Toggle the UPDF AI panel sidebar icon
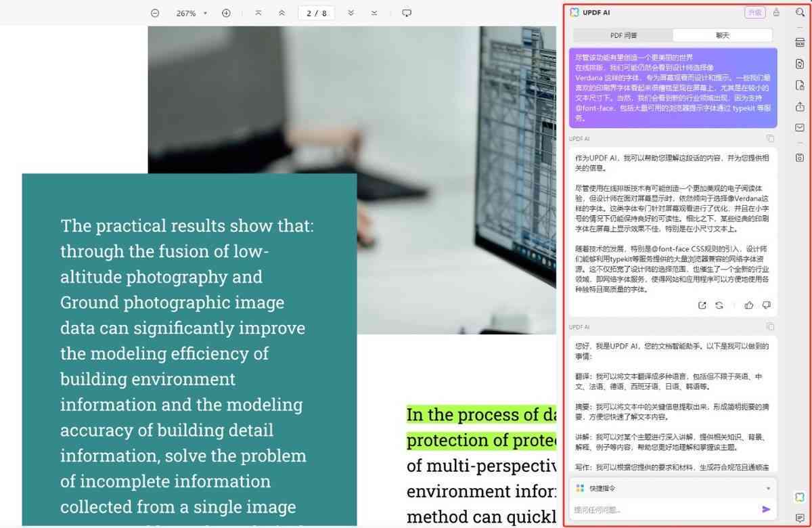The image size is (812, 528). pyautogui.click(x=800, y=497)
